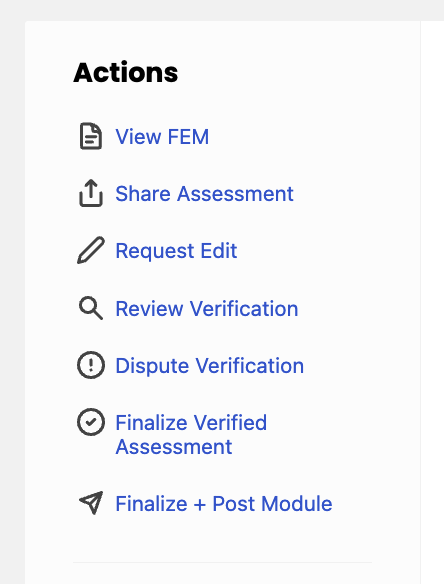Viewport: 444px width, 584px height.
Task: Click the gray strip above the Actions card
Action: point(222,10)
